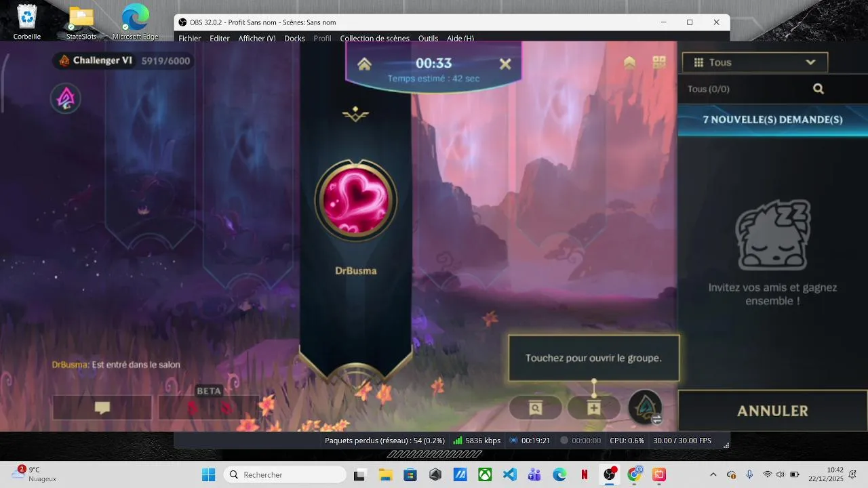This screenshot has width=868, height=488.
Task: Click the pink arrow emblem under Challenger VI
Action: (66, 99)
